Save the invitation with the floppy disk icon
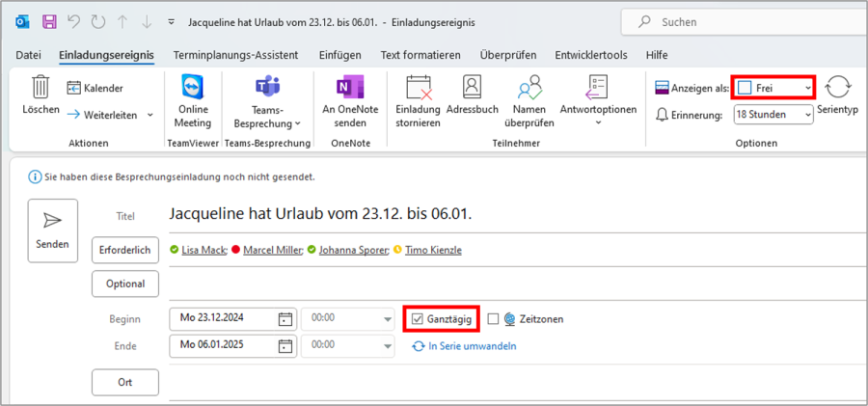Viewport: 868px width, 406px height. [50, 22]
